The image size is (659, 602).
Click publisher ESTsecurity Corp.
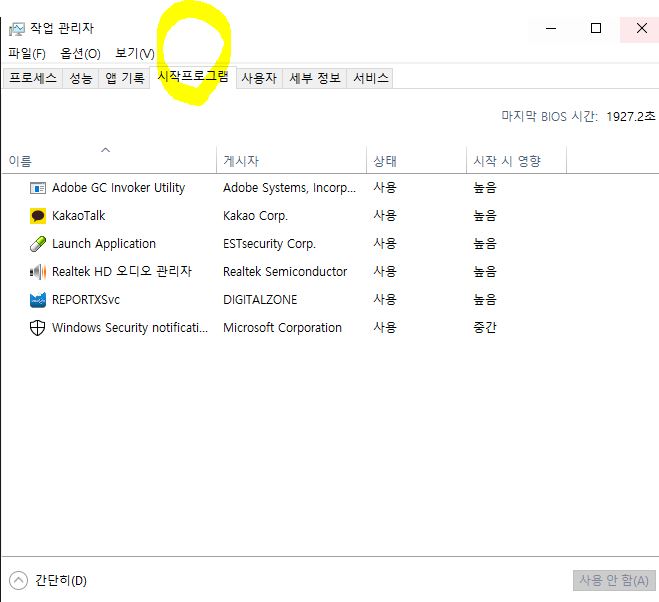tap(269, 244)
